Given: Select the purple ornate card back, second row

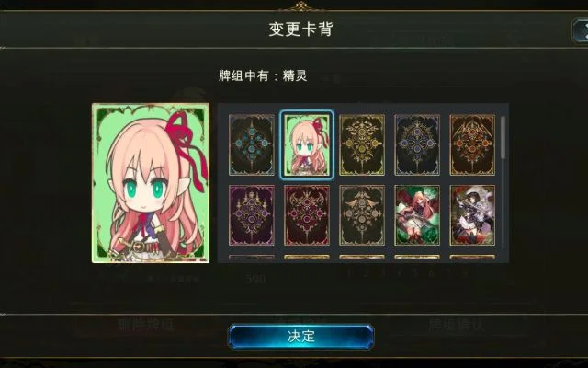Looking at the screenshot, I should pos(252,215).
